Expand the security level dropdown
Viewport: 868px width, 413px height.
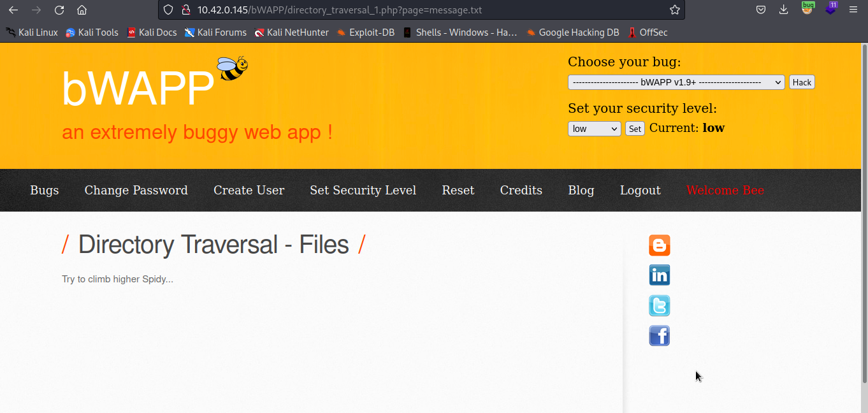pos(594,129)
